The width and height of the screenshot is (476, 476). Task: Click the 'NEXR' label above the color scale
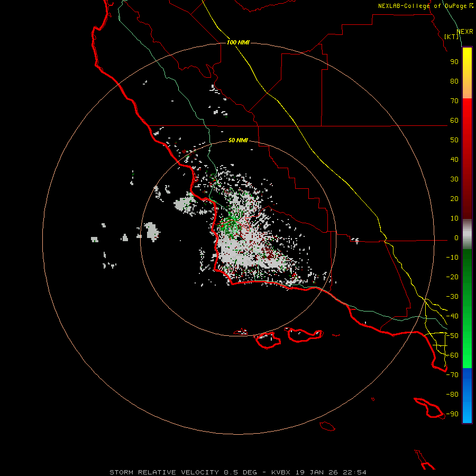pyautogui.click(x=465, y=32)
